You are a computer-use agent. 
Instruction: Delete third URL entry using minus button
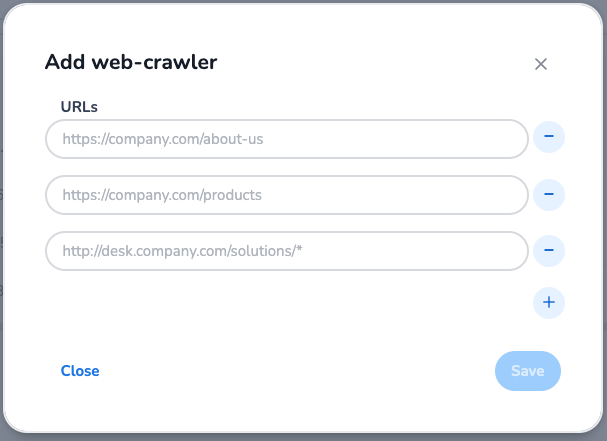pyautogui.click(x=549, y=250)
